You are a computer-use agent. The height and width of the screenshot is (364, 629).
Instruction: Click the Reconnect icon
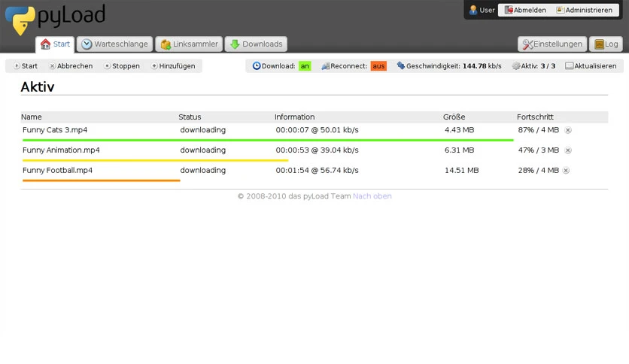click(x=325, y=66)
